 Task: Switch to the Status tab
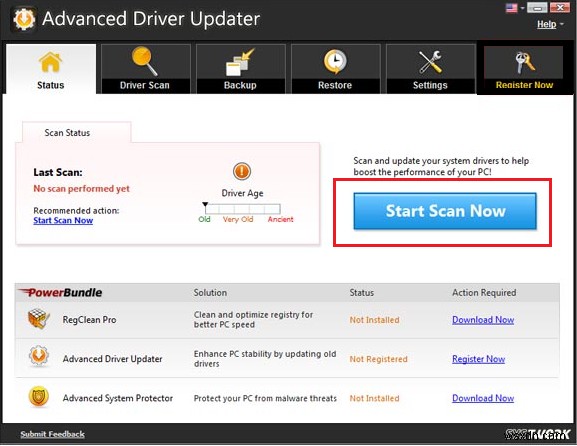coord(51,69)
